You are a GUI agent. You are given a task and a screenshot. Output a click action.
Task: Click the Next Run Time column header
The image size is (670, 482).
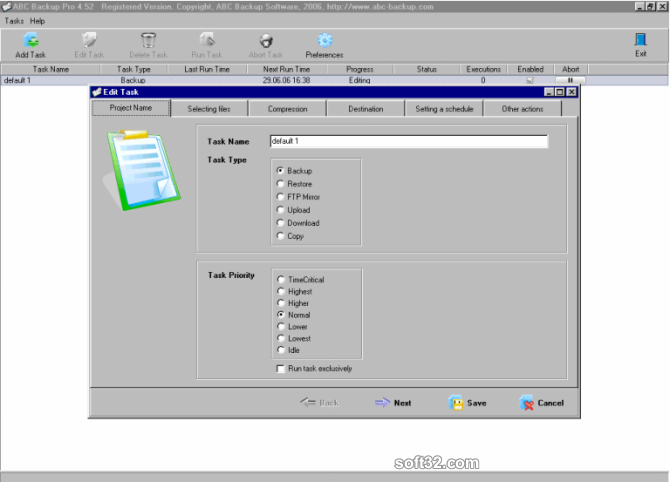(286, 69)
